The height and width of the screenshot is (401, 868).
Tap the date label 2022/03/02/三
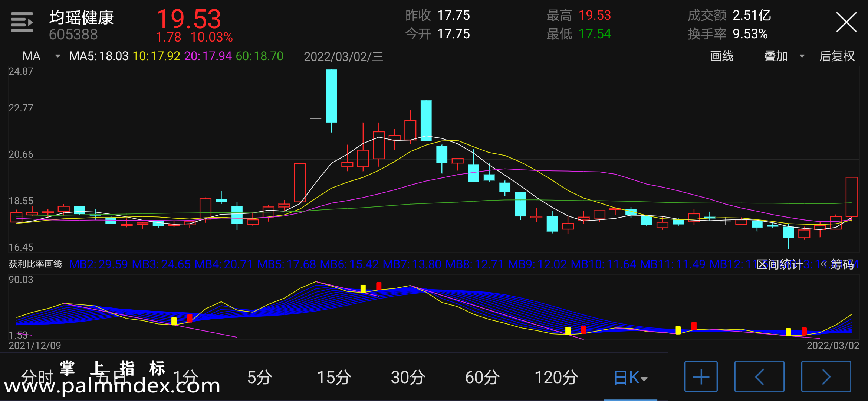(x=343, y=56)
